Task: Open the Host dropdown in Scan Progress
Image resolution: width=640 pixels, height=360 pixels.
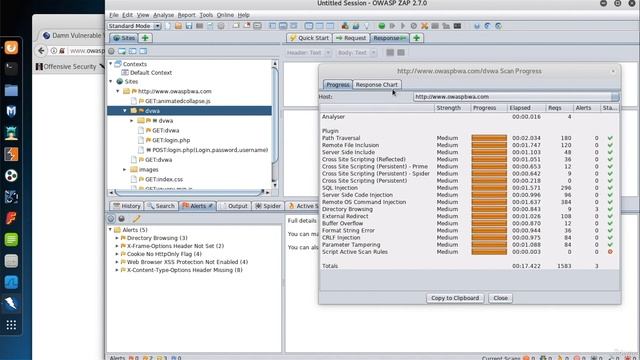Action: coord(615,97)
